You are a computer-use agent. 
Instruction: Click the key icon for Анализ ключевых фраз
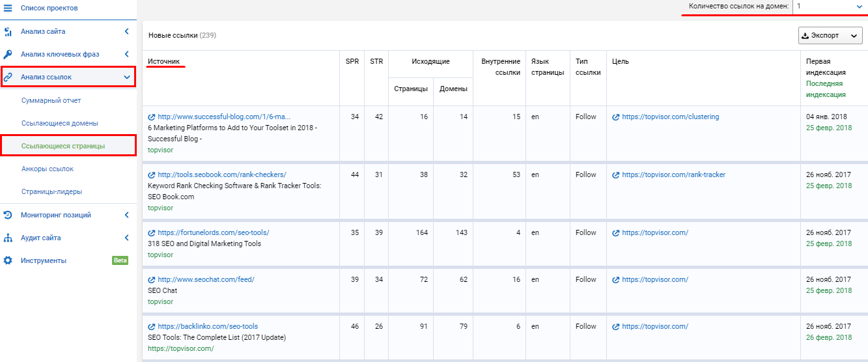pyautogui.click(x=8, y=54)
